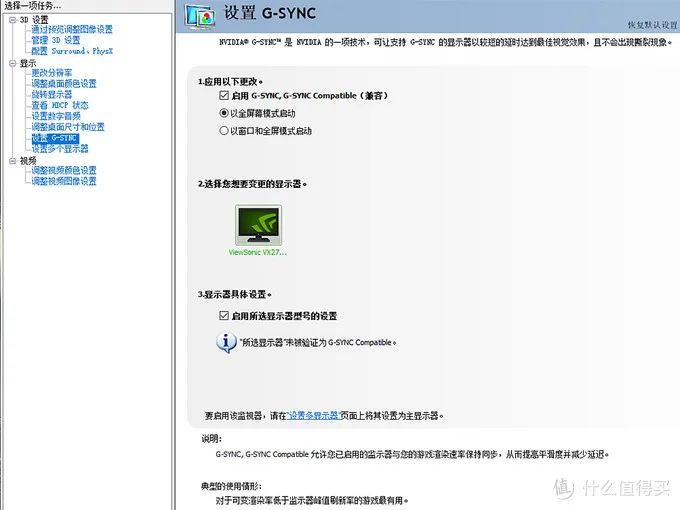This screenshot has height=510, width=680.
Task: Click the 1.应用以下更改 section heading
Action: pyautogui.click(x=230, y=82)
